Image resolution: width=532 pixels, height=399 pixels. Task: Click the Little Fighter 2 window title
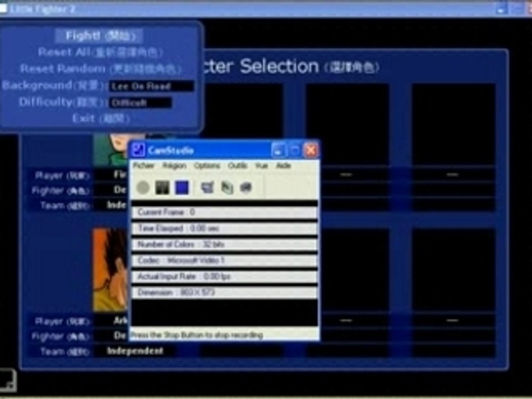pyautogui.click(x=42, y=9)
